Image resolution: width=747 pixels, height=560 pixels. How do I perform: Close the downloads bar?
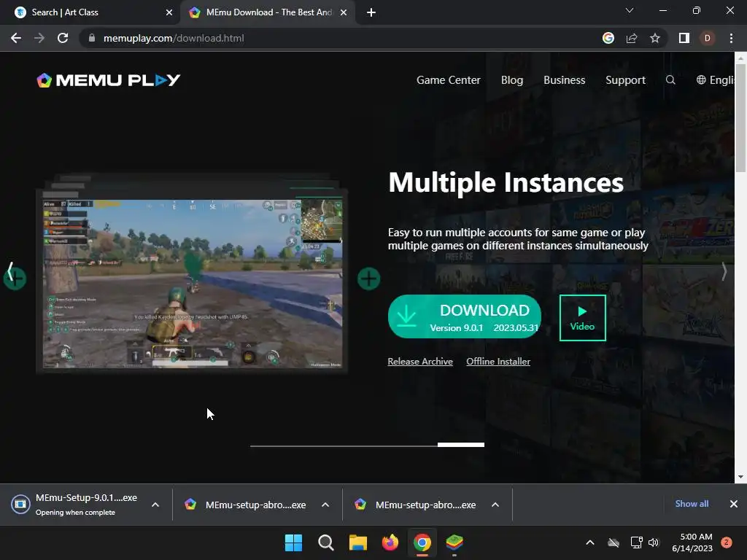(x=734, y=504)
